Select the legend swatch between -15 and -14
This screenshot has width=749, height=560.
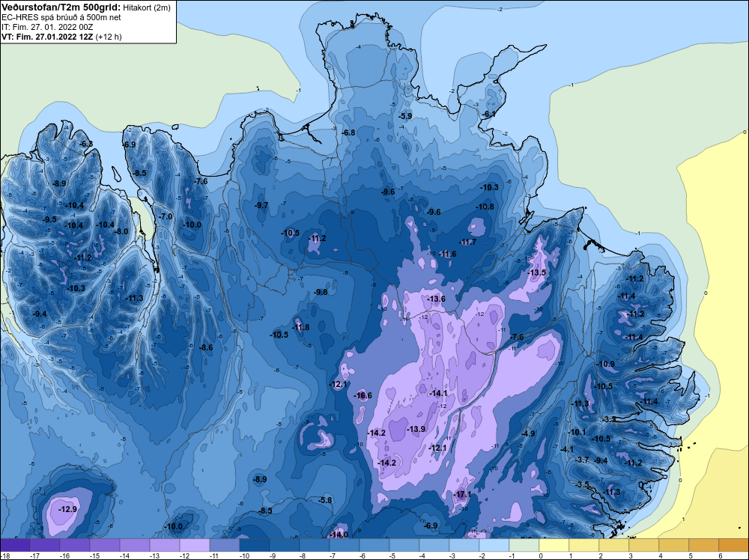coord(105,545)
